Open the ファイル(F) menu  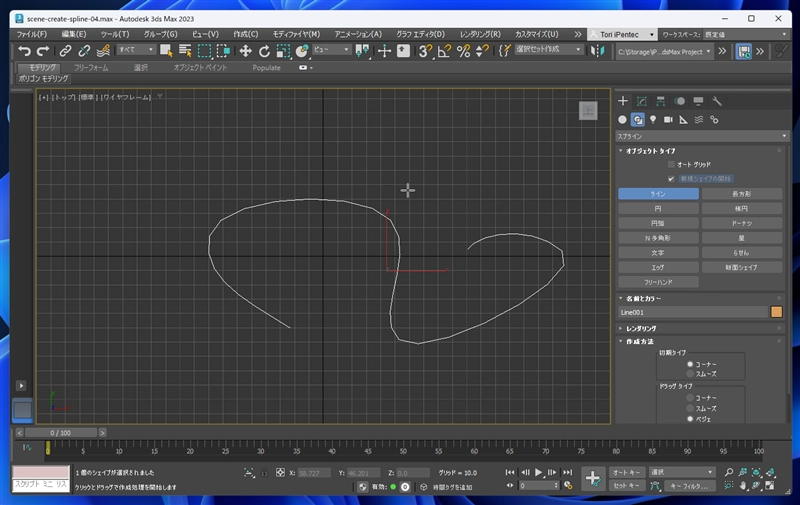click(32, 34)
